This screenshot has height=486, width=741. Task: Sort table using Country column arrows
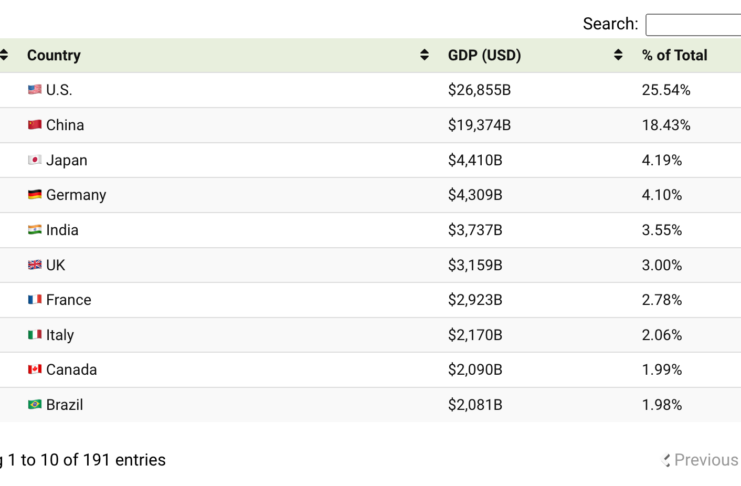pyautogui.click(x=425, y=55)
